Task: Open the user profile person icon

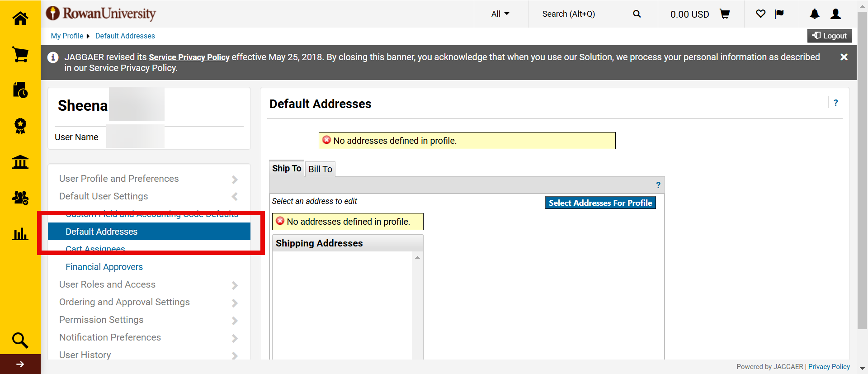Action: pos(835,14)
